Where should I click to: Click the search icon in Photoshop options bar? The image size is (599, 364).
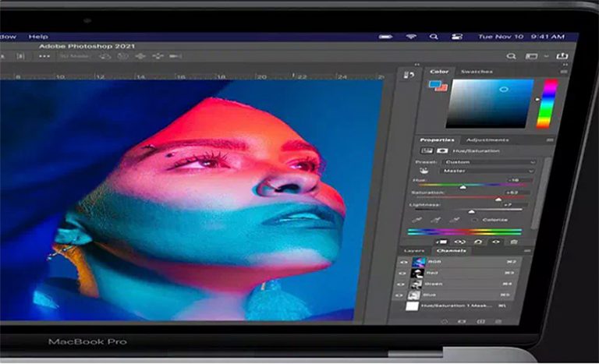(x=512, y=56)
